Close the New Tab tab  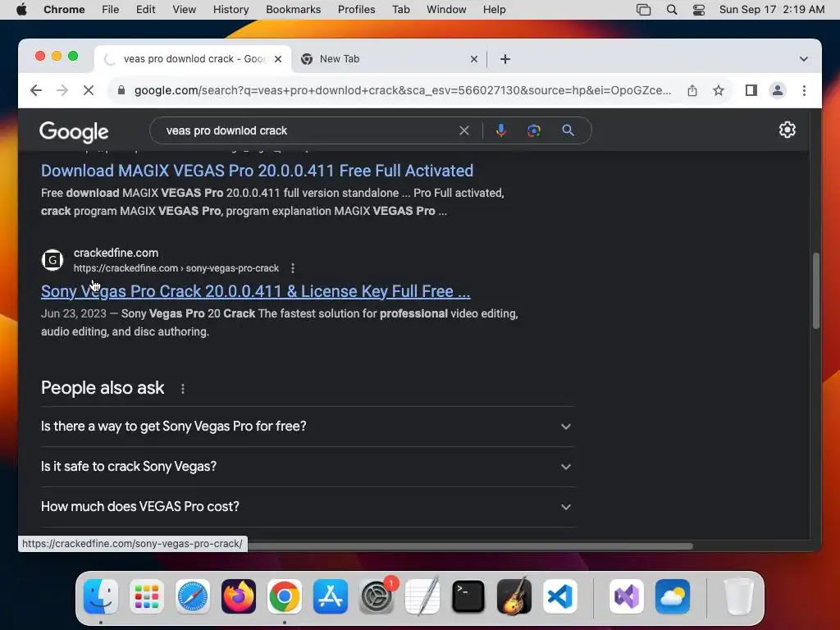coord(473,59)
